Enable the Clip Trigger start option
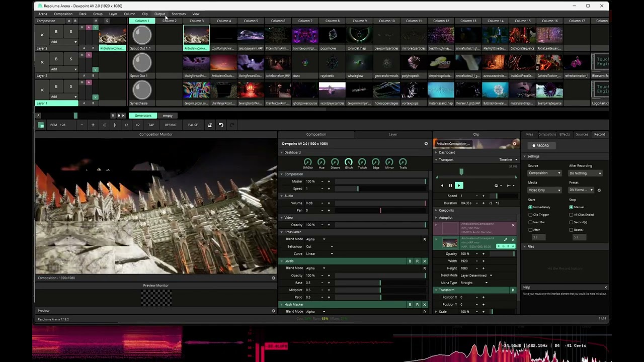644x362 pixels. point(530,215)
